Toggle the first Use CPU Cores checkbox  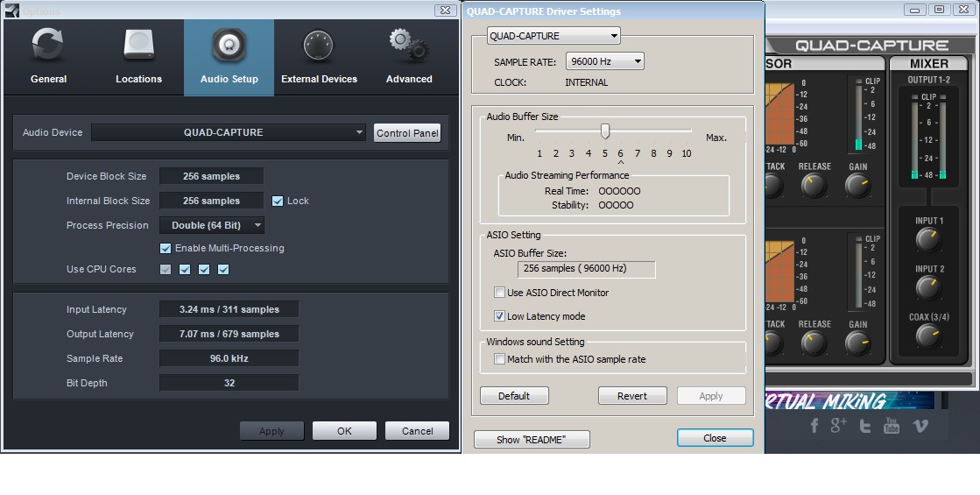[165, 269]
